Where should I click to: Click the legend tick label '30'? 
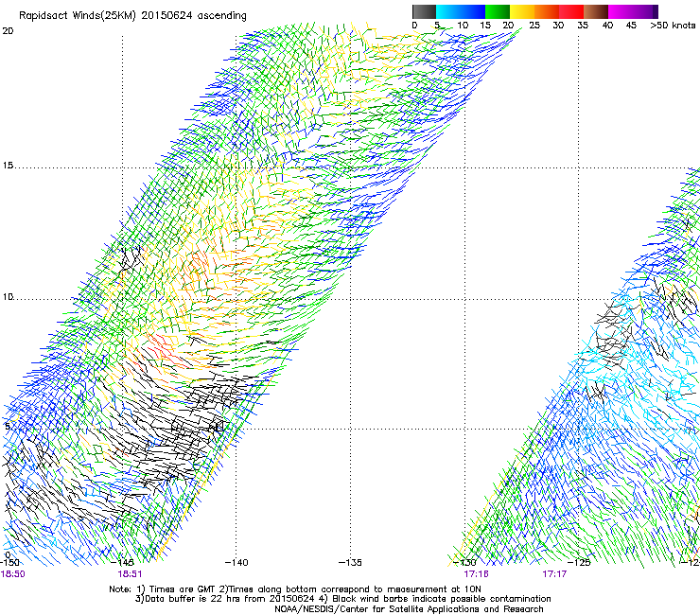click(x=558, y=26)
